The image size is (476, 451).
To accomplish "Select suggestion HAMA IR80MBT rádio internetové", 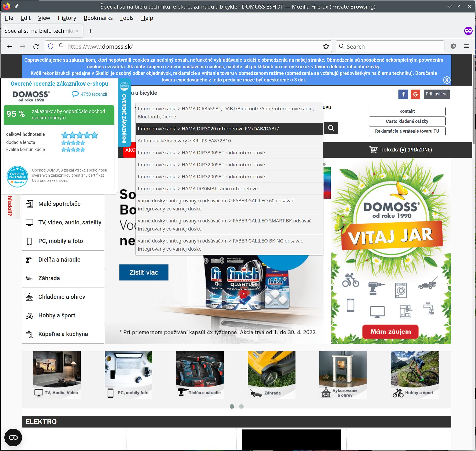I will tap(229, 189).
